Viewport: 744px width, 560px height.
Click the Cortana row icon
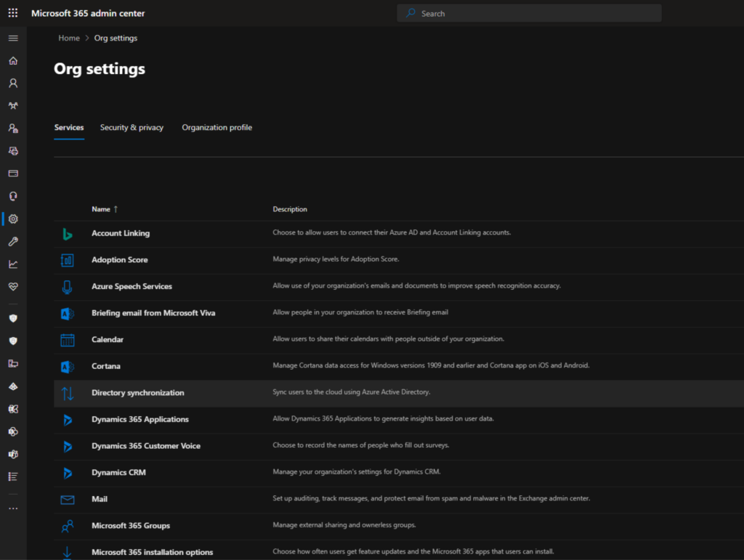click(x=68, y=367)
